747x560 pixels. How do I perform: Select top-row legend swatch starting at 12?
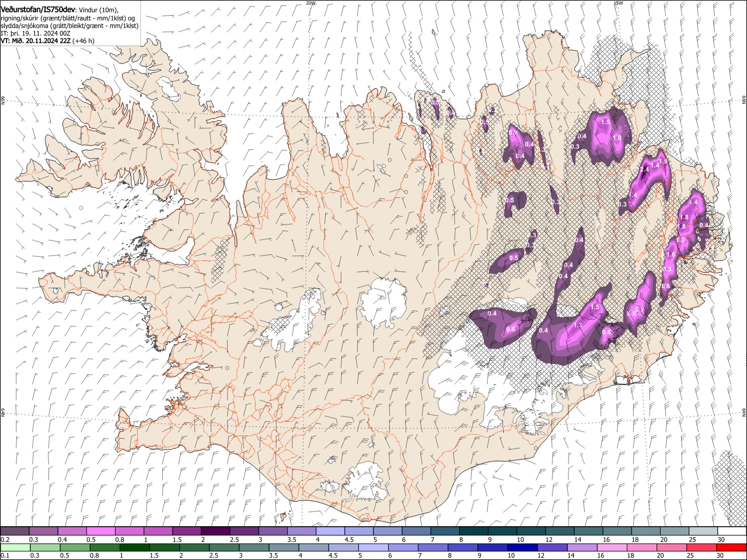pyautogui.click(x=560, y=531)
